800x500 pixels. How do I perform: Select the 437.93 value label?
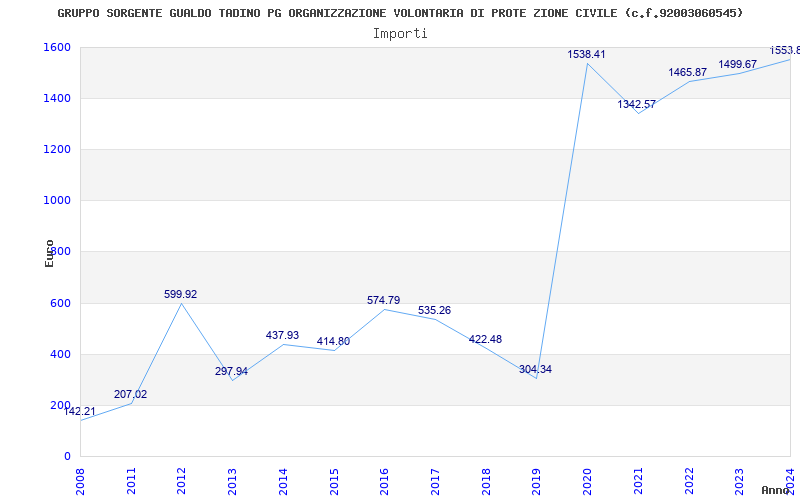coord(282,336)
